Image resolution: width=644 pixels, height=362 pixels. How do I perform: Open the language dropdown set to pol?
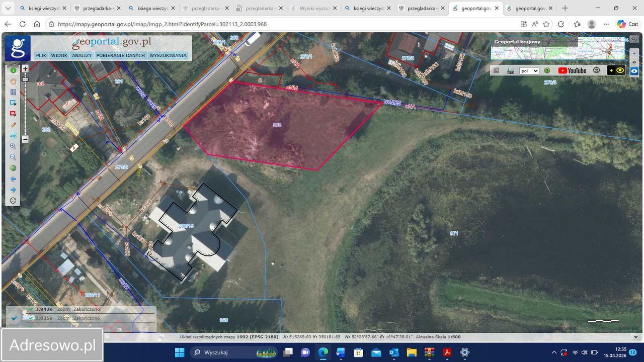(x=529, y=71)
